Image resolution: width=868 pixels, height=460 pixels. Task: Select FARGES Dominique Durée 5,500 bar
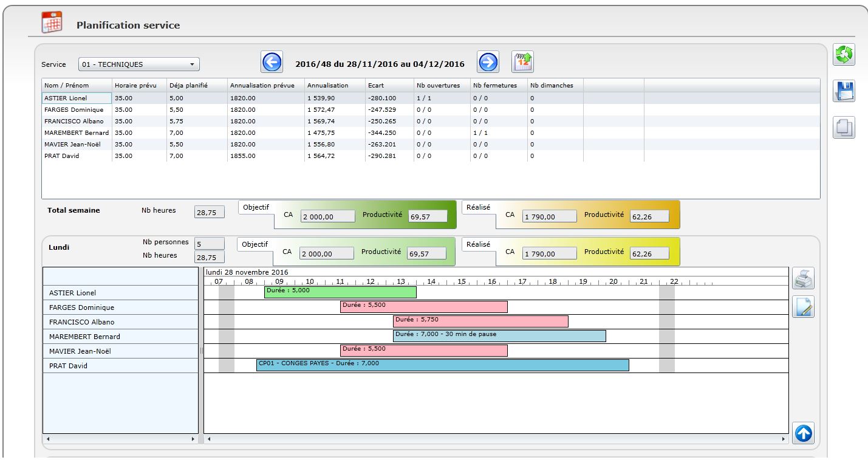coord(424,307)
